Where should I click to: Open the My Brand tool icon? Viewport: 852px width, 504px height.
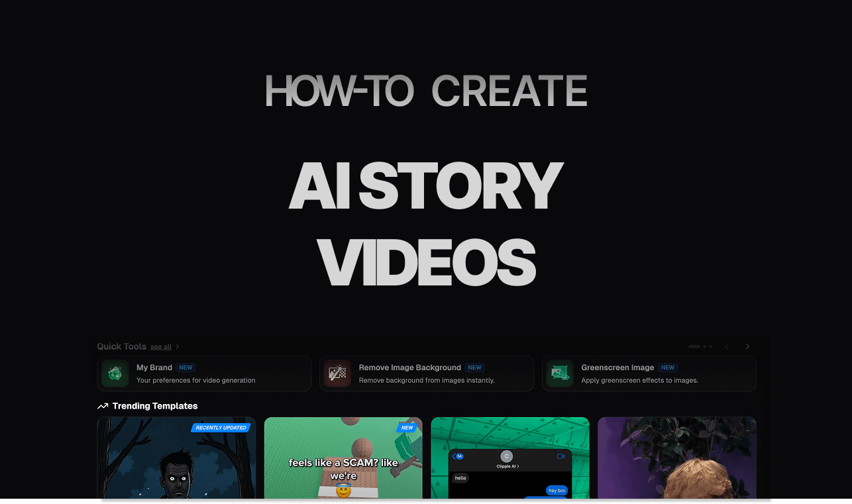tap(115, 373)
